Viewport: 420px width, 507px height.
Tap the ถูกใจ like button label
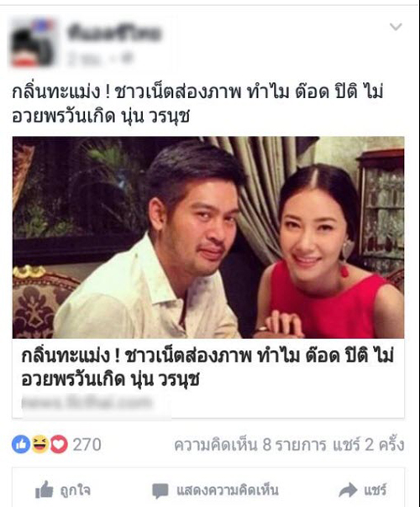75,491
